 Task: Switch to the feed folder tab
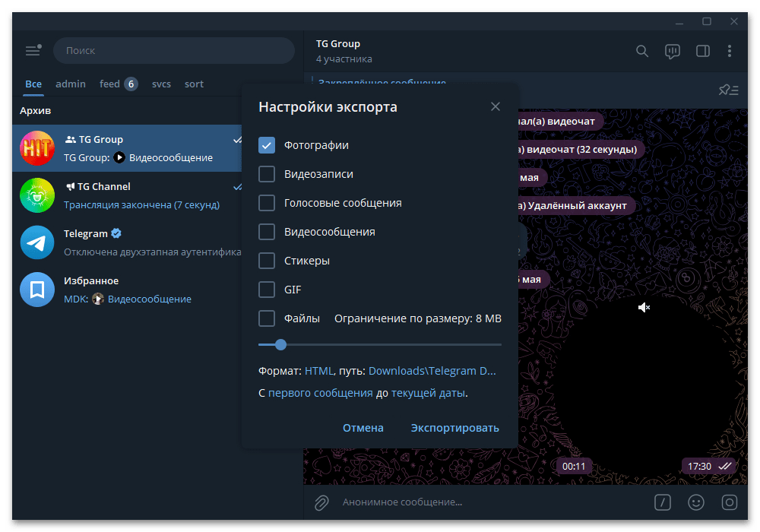click(109, 84)
